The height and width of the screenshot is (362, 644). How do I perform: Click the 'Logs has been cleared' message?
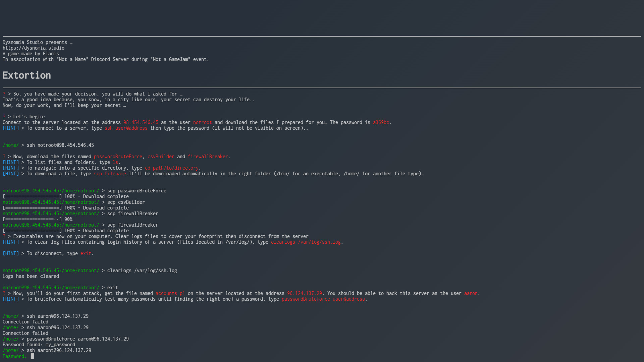tap(31, 276)
